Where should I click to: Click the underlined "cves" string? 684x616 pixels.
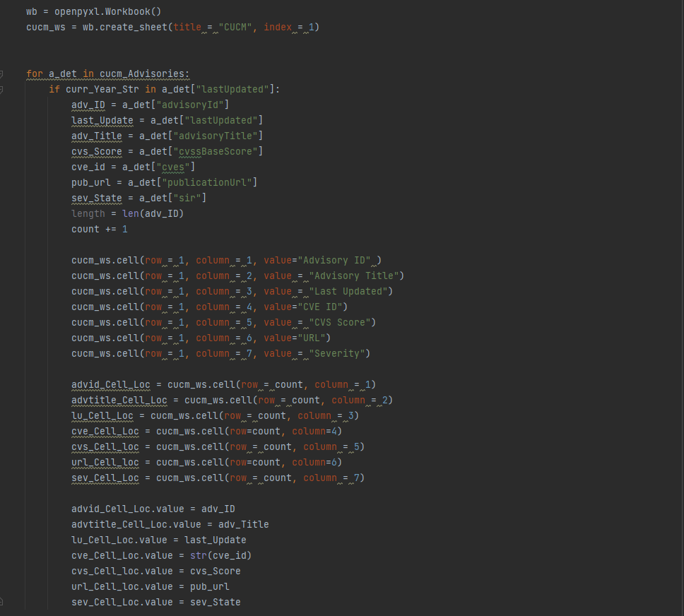point(174,167)
